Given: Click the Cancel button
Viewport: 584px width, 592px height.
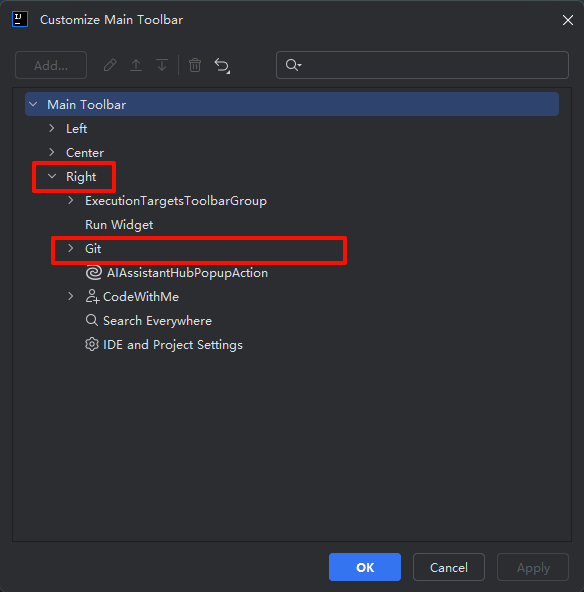Looking at the screenshot, I should [449, 567].
